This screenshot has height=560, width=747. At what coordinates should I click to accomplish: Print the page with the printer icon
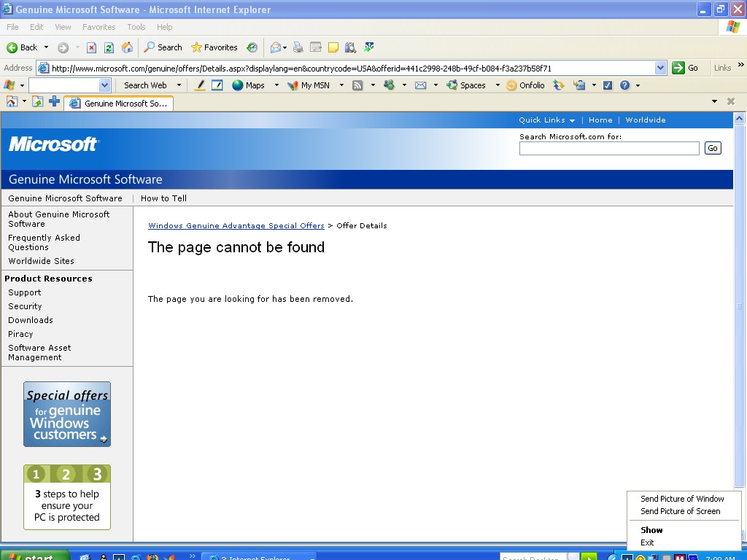298,47
